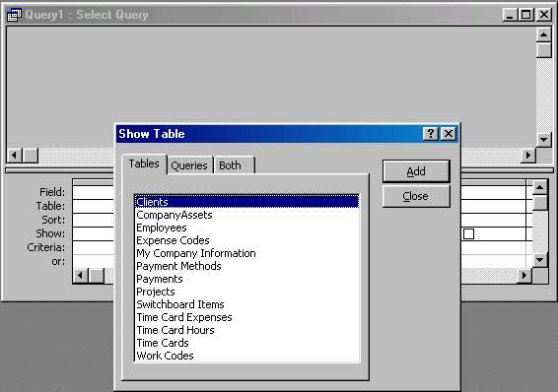Toggle the Show checkbox in query grid
This screenshot has height=392, width=558.
(468, 233)
